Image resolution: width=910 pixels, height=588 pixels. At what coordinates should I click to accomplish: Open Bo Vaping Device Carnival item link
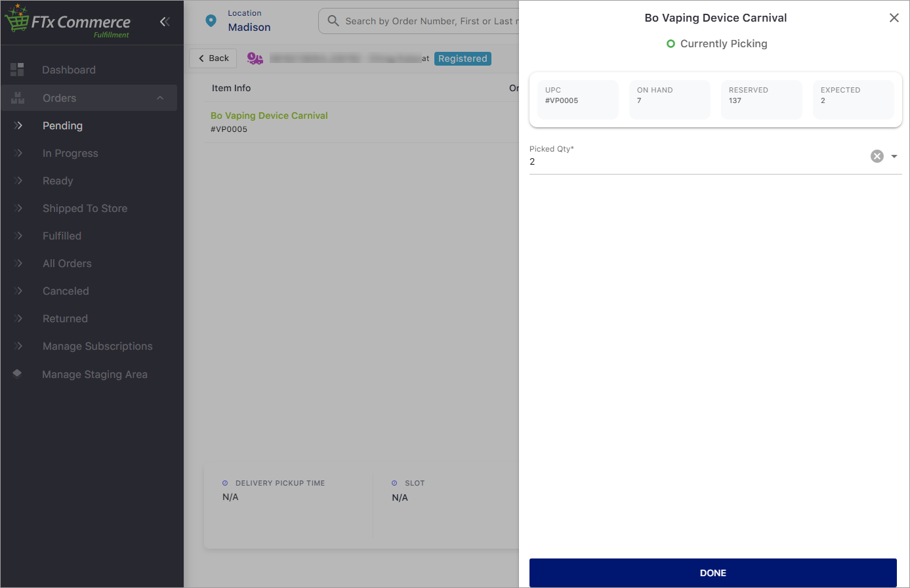pos(269,115)
